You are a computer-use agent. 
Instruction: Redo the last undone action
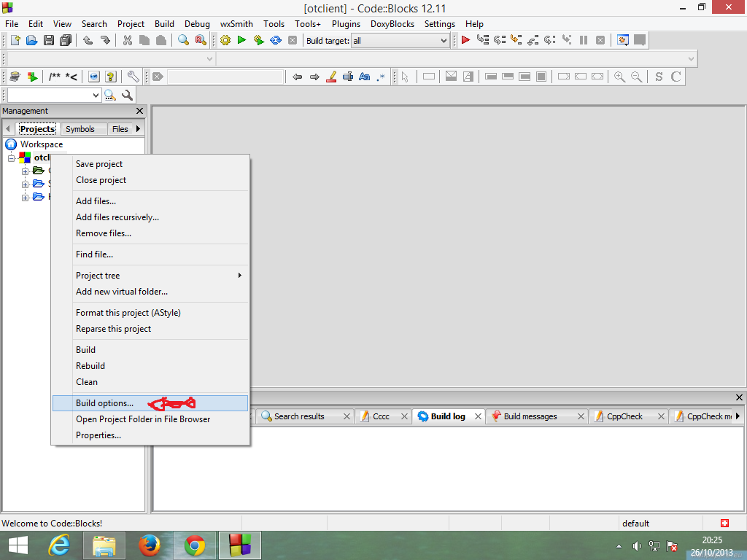click(x=105, y=41)
